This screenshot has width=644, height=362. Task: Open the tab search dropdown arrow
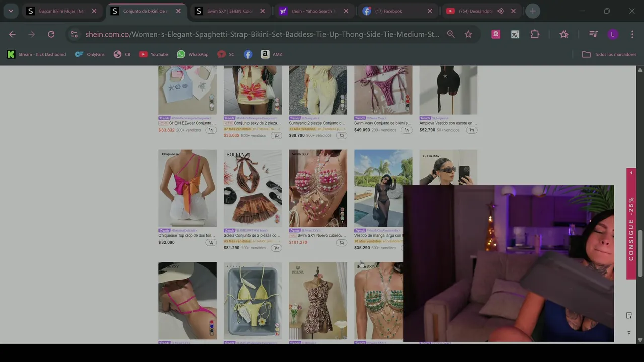pos(11,11)
